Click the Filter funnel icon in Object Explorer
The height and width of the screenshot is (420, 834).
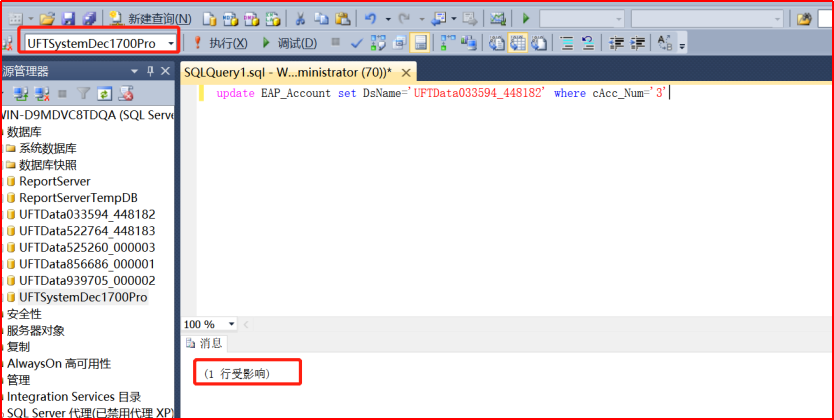[x=84, y=94]
